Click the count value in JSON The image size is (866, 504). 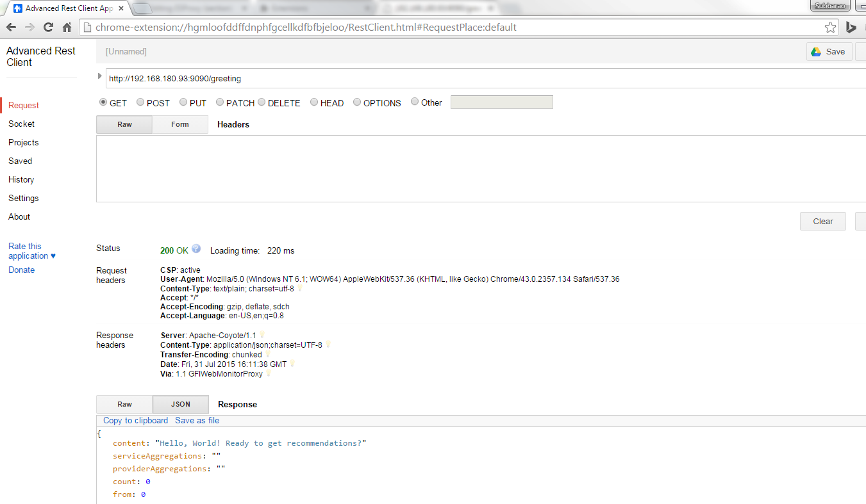pos(148,482)
